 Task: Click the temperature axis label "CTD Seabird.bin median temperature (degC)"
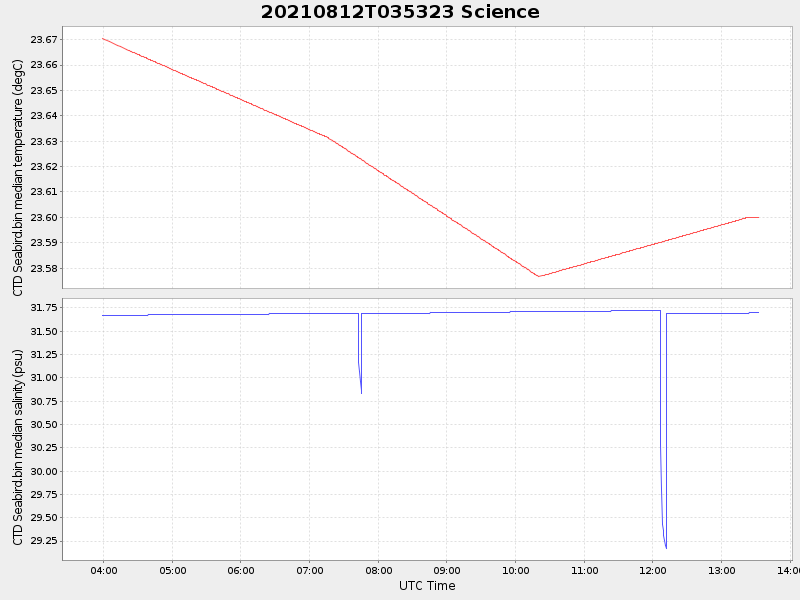click(x=18, y=178)
